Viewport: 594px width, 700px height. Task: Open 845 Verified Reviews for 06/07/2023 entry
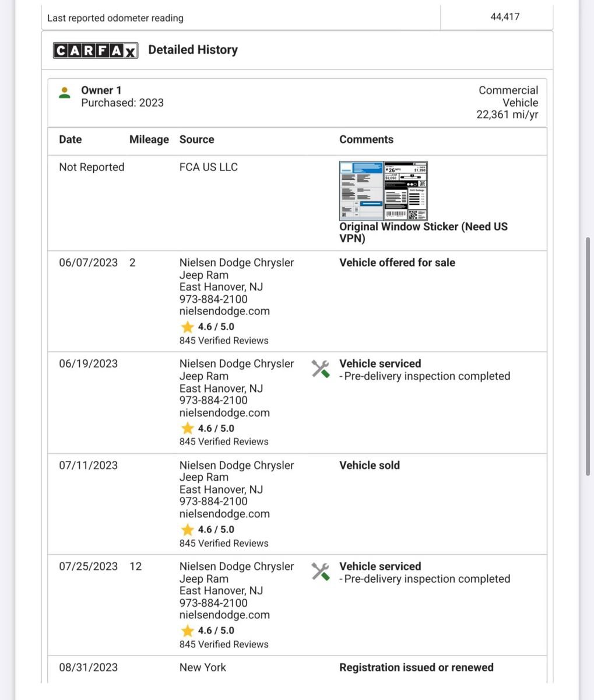(x=224, y=341)
